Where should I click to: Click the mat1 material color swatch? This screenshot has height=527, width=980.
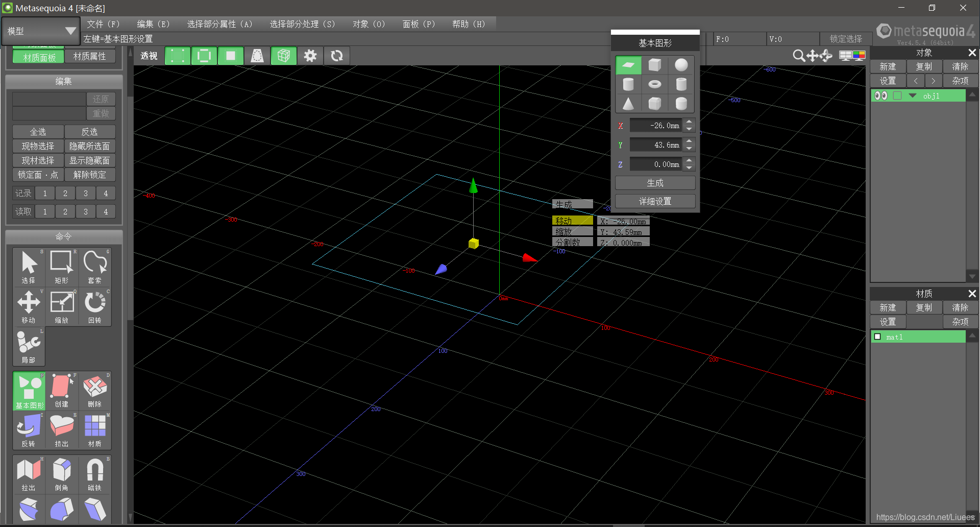click(878, 337)
